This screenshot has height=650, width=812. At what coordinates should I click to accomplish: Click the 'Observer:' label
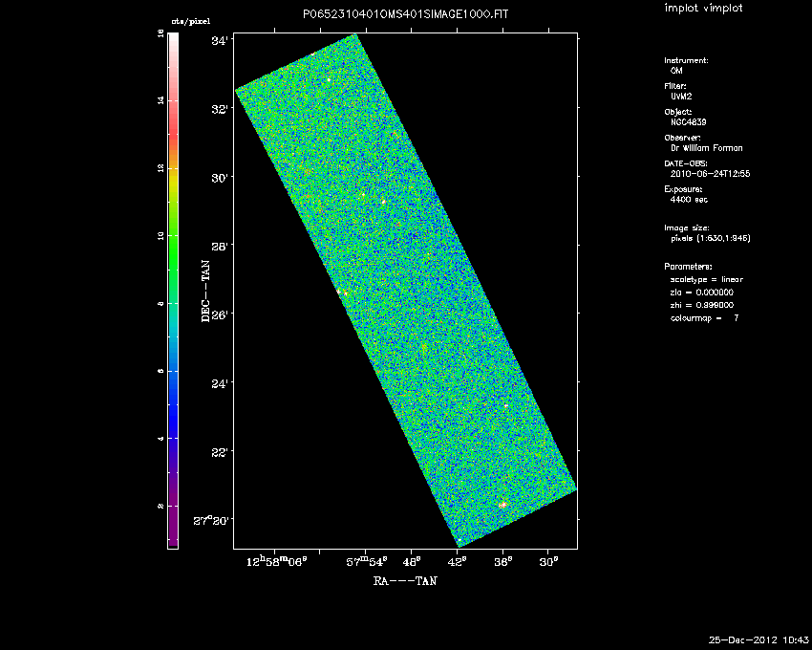pos(682,138)
